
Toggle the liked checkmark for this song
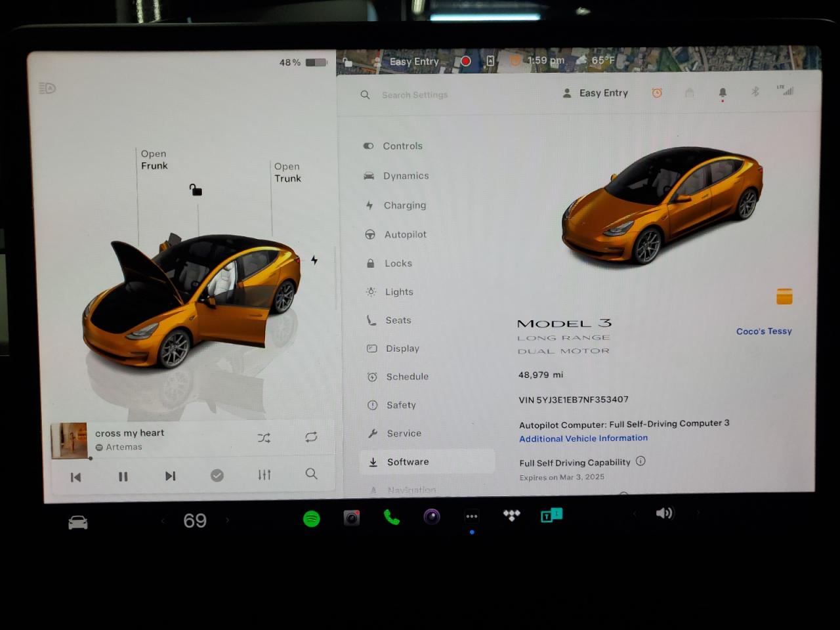217,475
